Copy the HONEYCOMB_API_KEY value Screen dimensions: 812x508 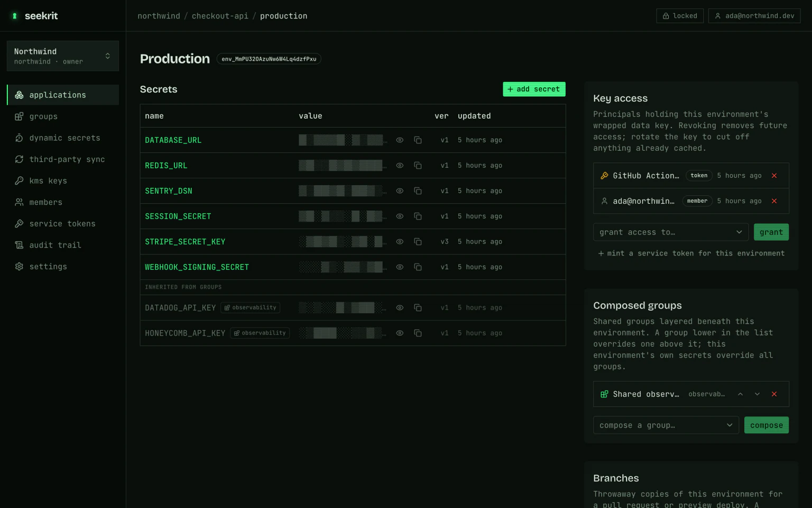418,333
